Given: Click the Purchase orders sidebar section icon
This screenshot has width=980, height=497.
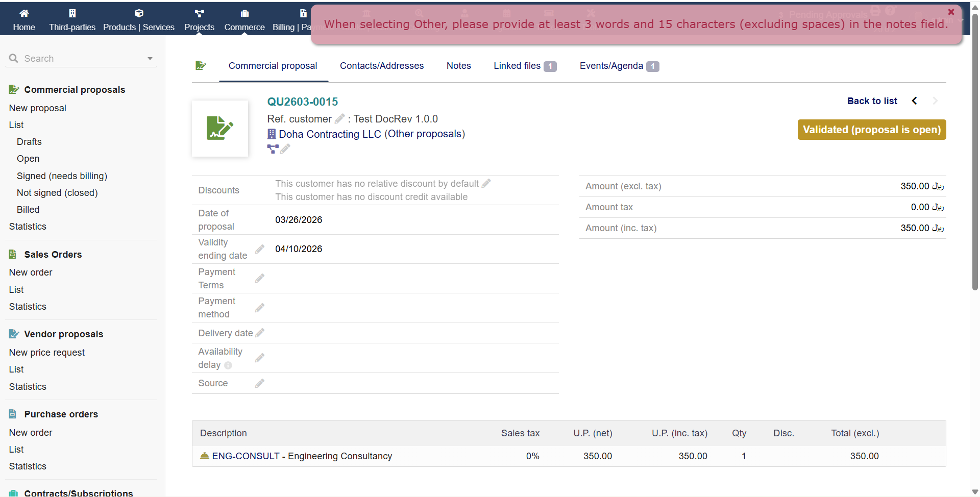Looking at the screenshot, I should coord(13,414).
